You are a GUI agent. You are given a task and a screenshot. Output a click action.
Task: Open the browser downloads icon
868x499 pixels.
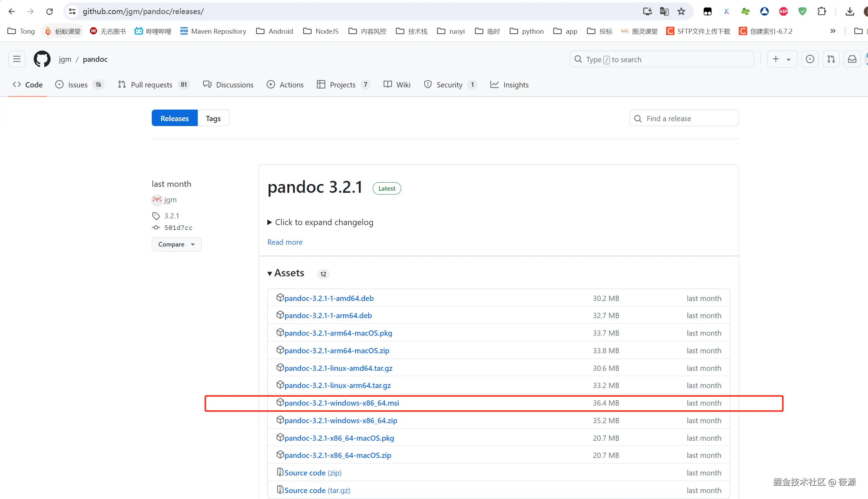849,12
